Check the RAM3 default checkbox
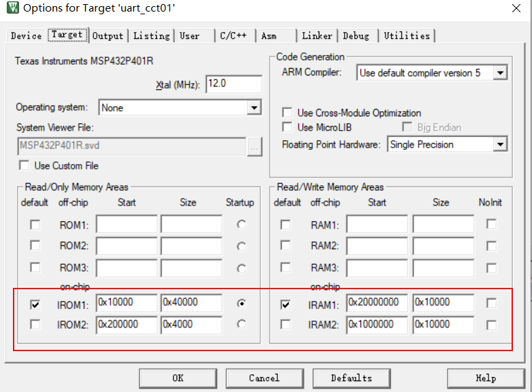 [x=285, y=267]
